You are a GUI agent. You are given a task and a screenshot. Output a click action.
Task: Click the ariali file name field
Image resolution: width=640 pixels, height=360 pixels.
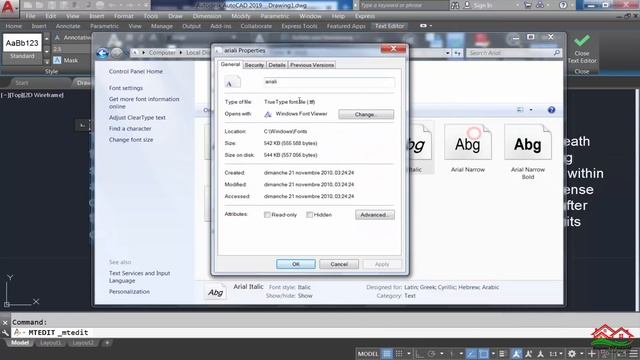pyautogui.click(x=329, y=82)
